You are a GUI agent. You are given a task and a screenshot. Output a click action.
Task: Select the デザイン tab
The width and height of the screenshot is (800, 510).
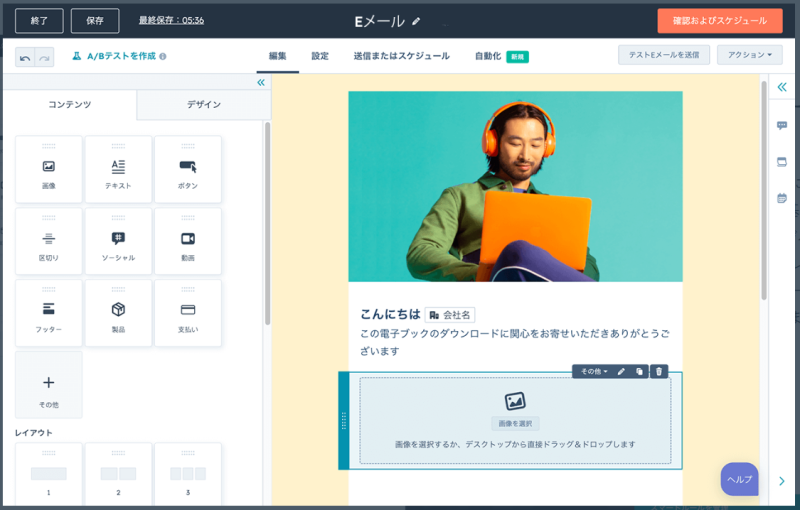click(x=204, y=105)
